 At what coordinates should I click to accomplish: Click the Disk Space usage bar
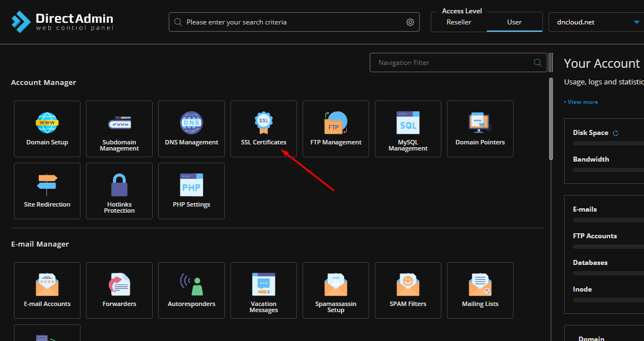(x=608, y=143)
